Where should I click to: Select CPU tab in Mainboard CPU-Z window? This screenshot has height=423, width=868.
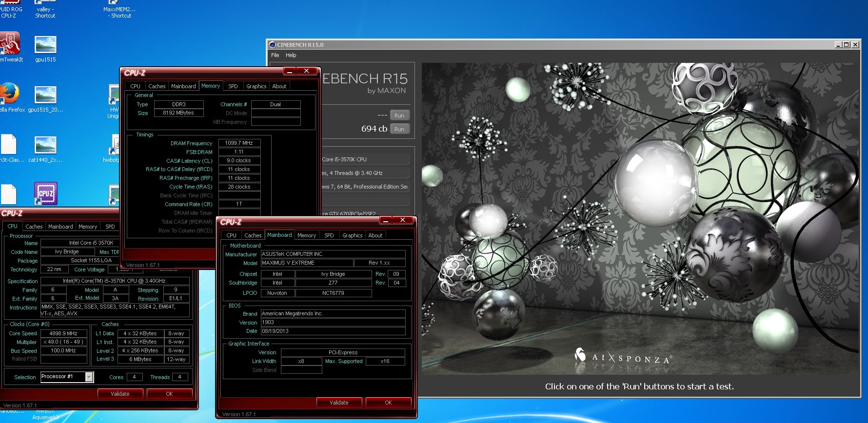click(x=232, y=235)
